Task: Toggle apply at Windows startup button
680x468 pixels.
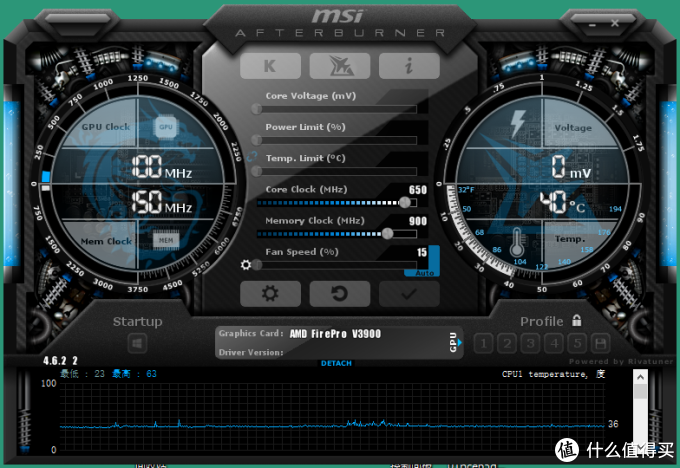Action: coord(137,344)
